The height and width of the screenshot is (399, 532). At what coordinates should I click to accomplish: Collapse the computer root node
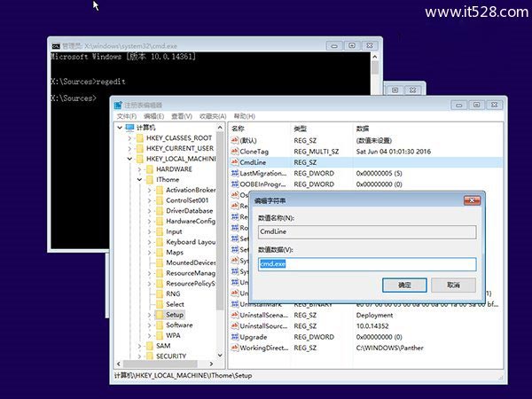pyautogui.click(x=120, y=128)
